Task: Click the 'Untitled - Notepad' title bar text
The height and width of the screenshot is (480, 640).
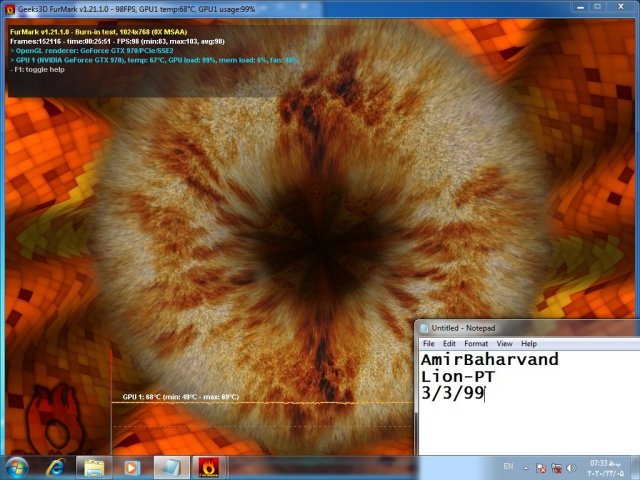Action: point(463,328)
